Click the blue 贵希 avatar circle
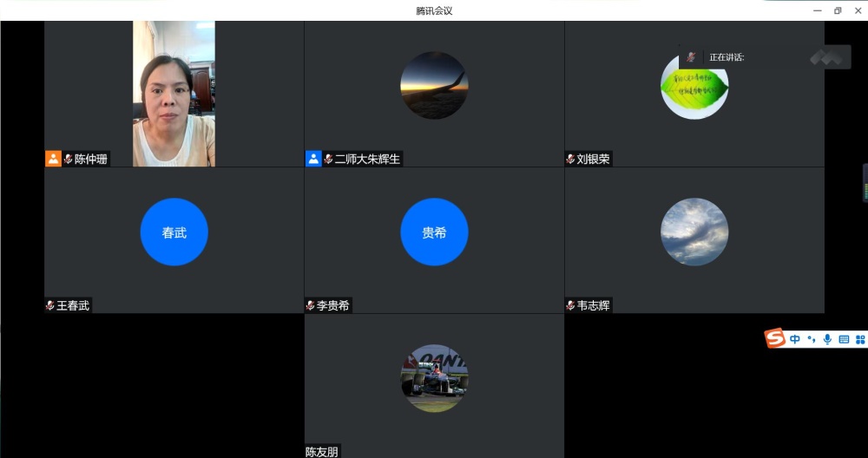 434,232
